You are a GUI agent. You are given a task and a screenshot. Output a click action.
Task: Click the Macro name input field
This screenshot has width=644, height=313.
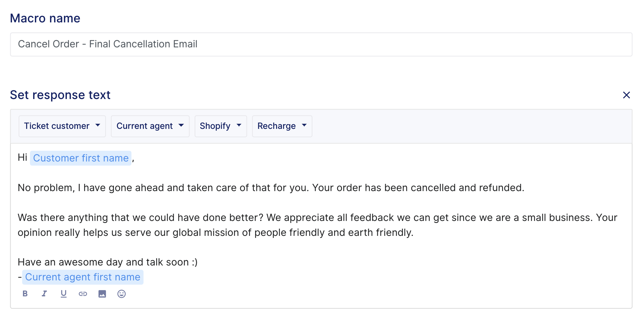321,44
